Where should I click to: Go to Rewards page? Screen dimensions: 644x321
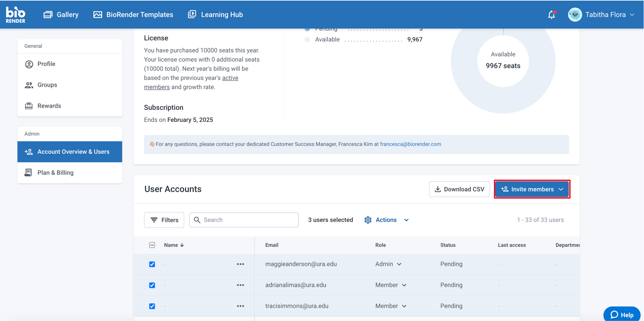(x=70, y=106)
